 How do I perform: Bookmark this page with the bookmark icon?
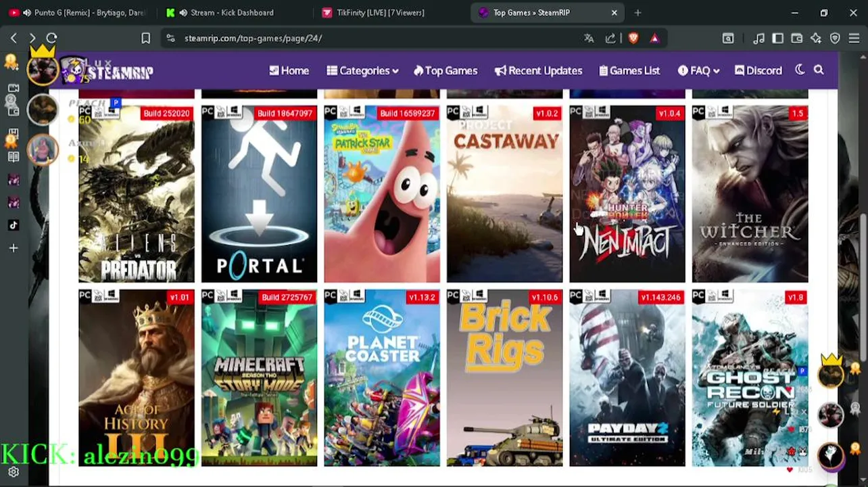(145, 39)
